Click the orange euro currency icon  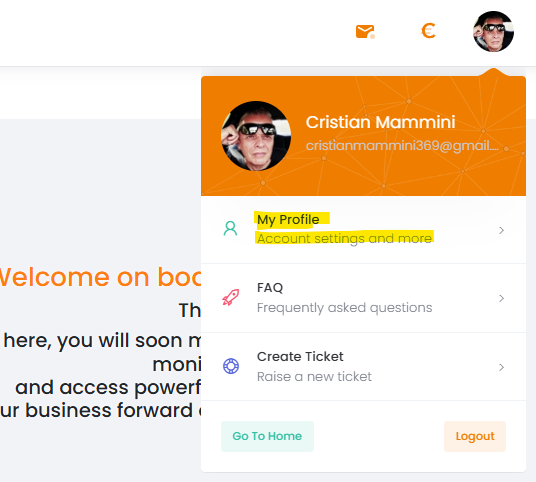tap(428, 31)
